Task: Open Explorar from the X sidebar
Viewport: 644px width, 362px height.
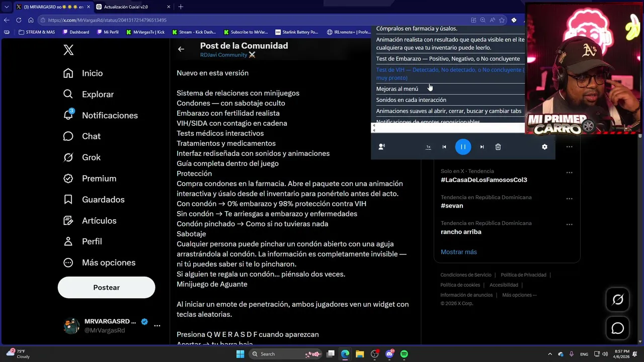Action: (89, 95)
